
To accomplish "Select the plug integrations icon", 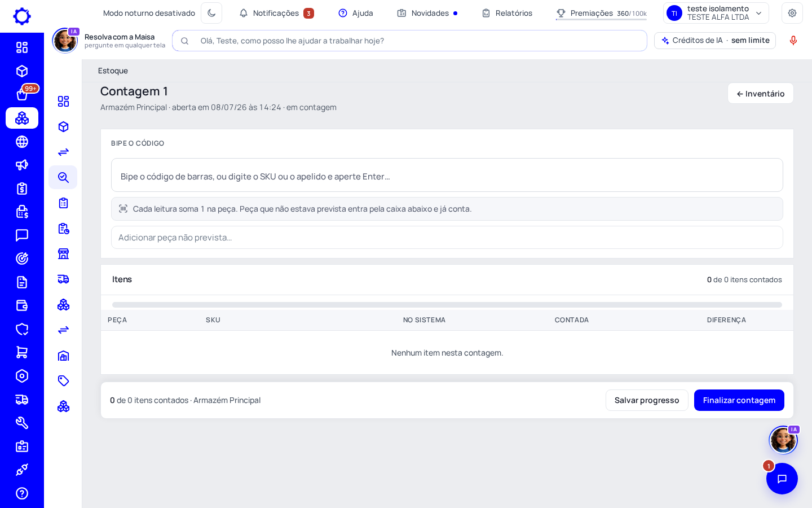I will (22, 470).
